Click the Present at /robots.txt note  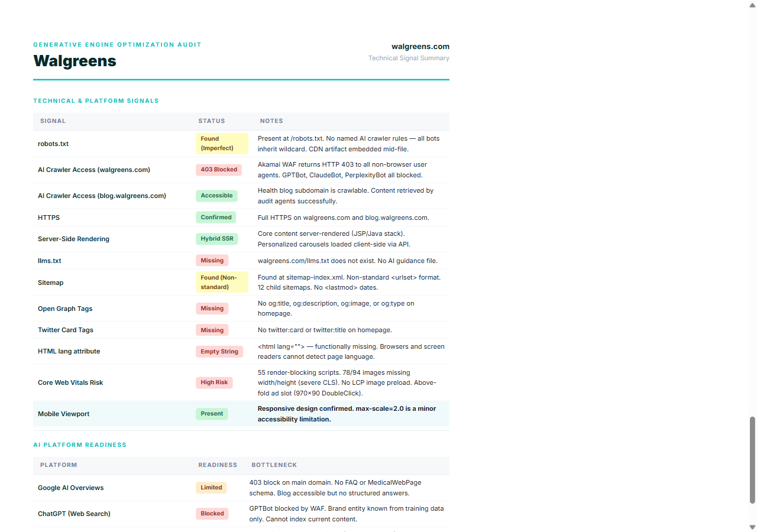(348, 144)
